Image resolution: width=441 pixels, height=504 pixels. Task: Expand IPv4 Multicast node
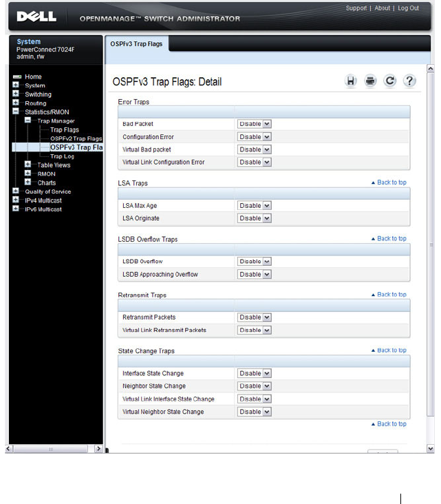click(15, 200)
